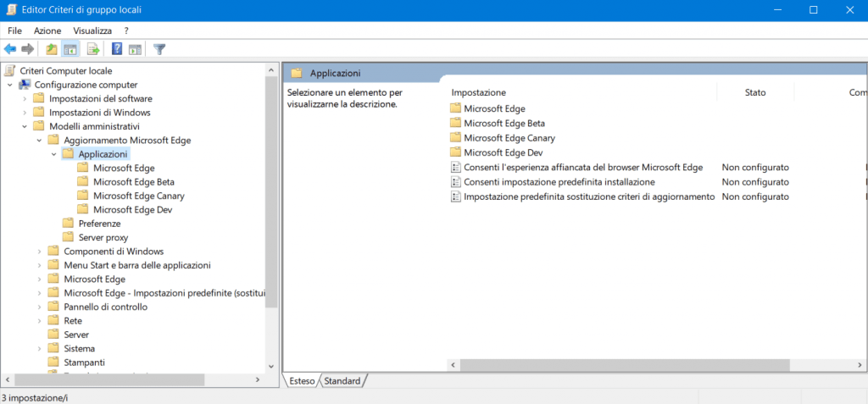The height and width of the screenshot is (404, 868).
Task: Click the Microsoft Edge Canary folder icon in right pane
Action: 455,138
